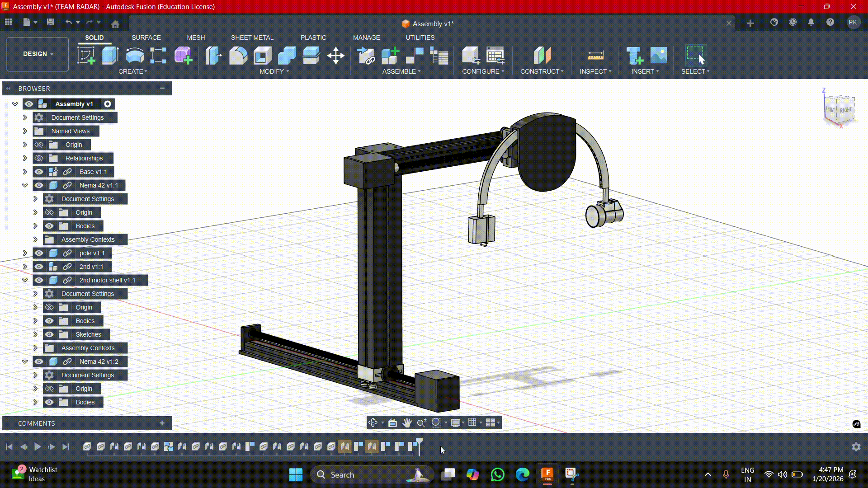Open the Data Panel grid icon
Screen dimensions: 868x488
(8, 22)
